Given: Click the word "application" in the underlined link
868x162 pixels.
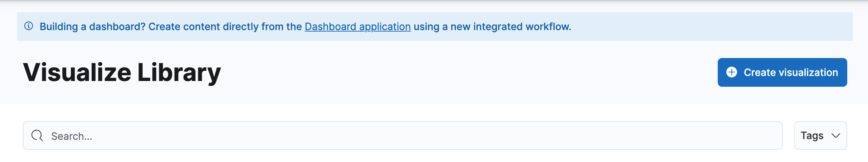Looking at the screenshot, I should tap(385, 27).
